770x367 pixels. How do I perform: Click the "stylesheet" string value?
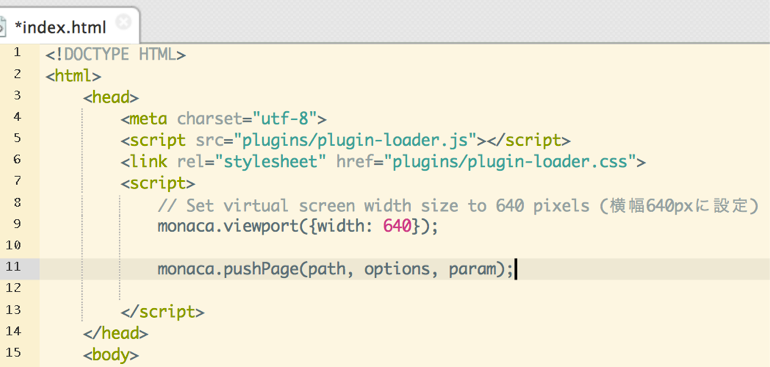[x=271, y=162]
